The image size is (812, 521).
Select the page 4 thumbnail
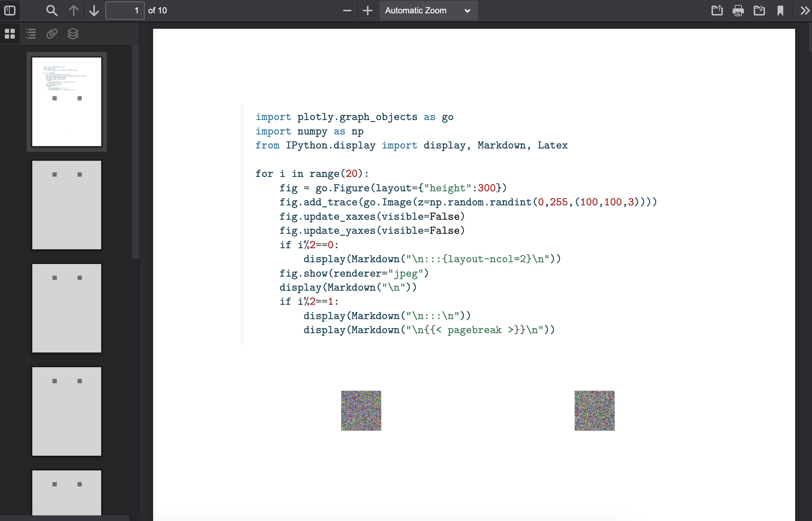(x=67, y=411)
